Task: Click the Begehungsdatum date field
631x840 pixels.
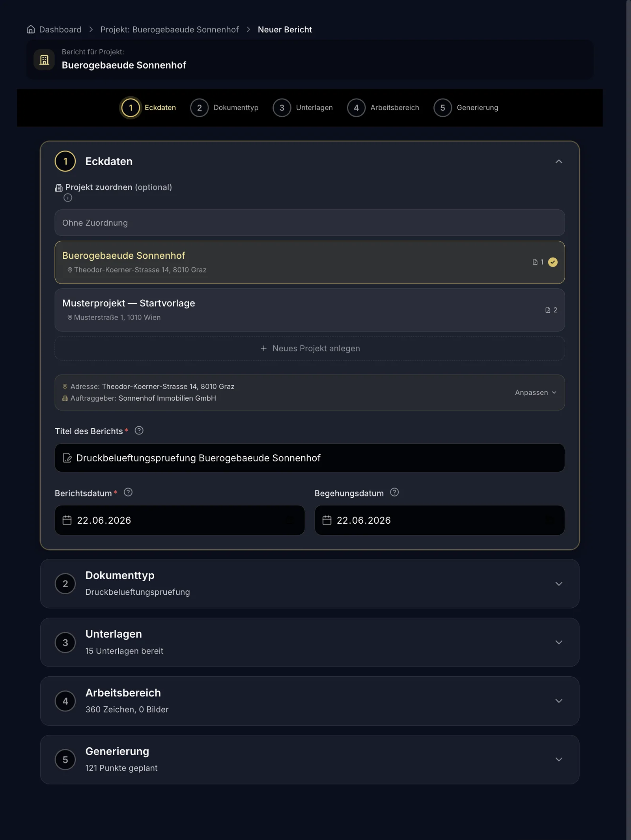Action: [440, 520]
